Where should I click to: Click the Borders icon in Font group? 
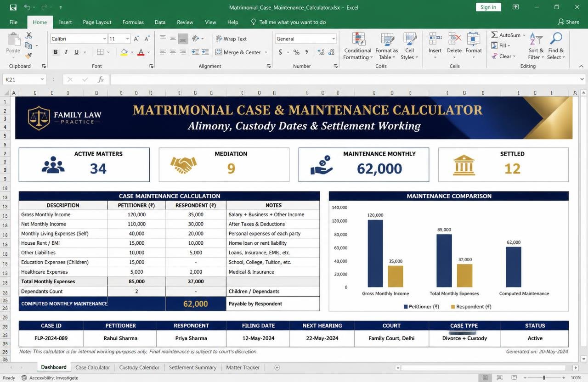[x=101, y=52]
